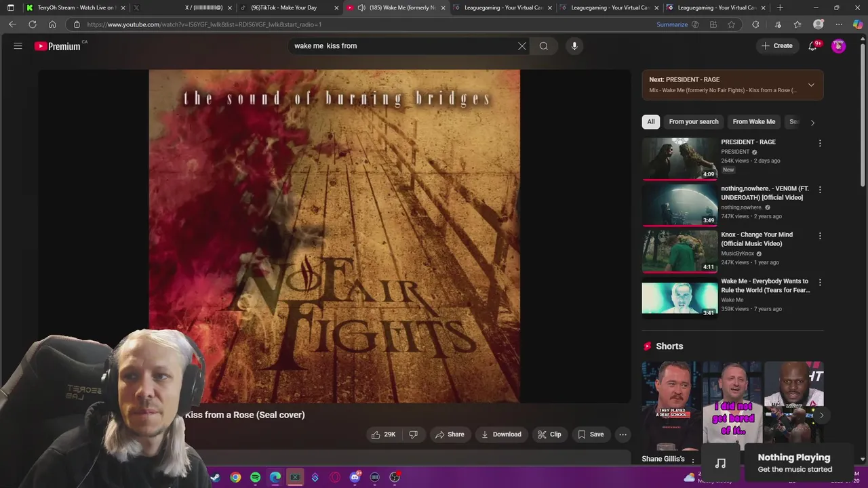Image resolution: width=868 pixels, height=488 pixels.
Task: Go back with the browser back arrow
Action: (12, 24)
